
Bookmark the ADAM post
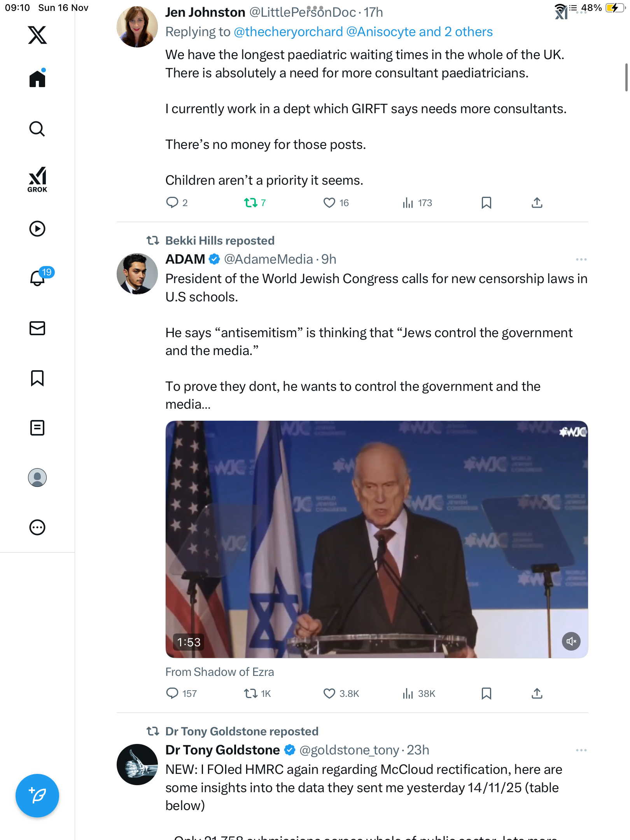click(486, 693)
